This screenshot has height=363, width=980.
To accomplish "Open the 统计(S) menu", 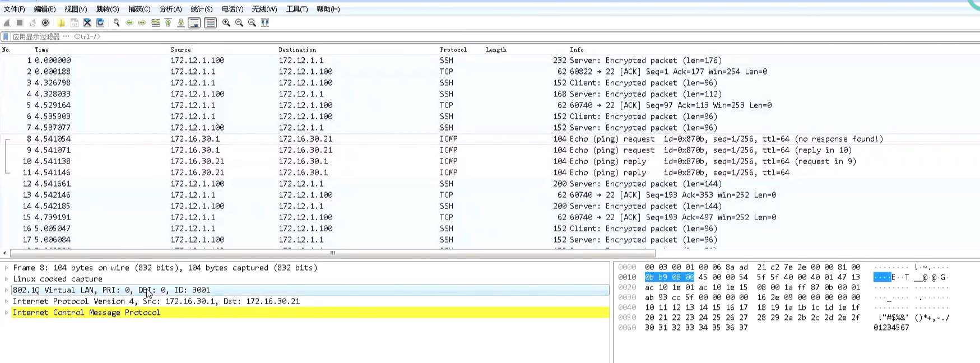I will pos(202,9).
